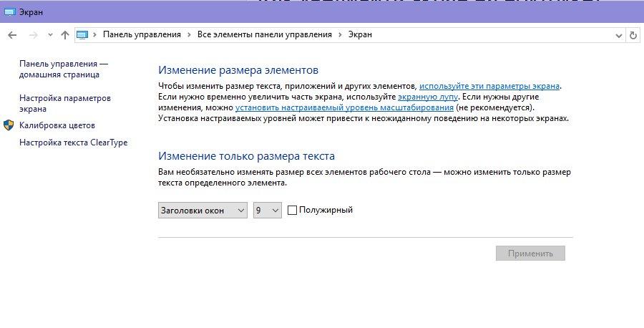Enable the Полужирный checkbox

tap(292, 210)
